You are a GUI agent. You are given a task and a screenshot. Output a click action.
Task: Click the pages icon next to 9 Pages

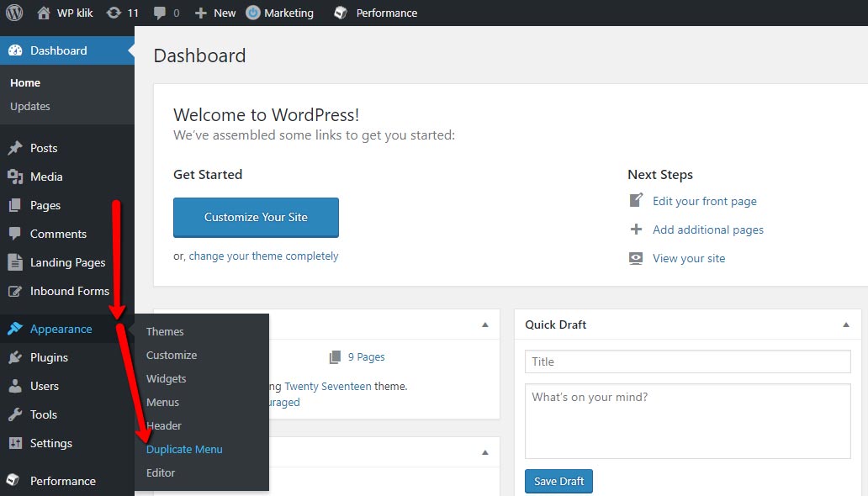tap(335, 357)
